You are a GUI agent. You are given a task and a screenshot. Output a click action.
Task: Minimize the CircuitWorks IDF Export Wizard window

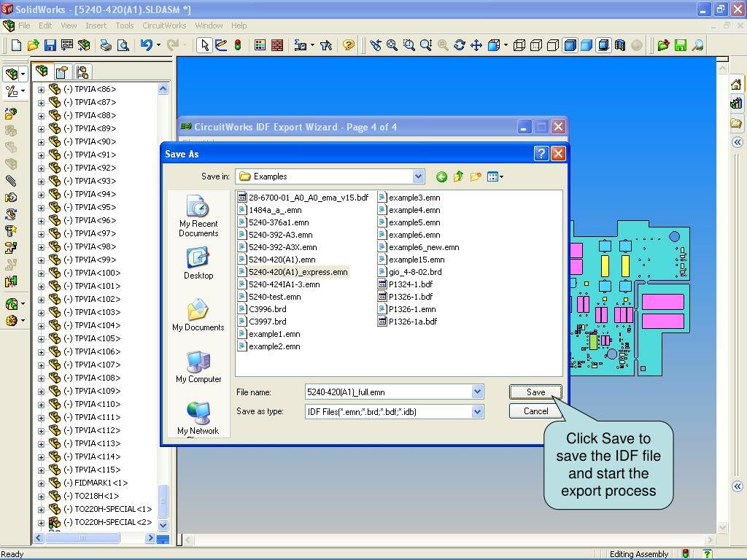click(524, 127)
